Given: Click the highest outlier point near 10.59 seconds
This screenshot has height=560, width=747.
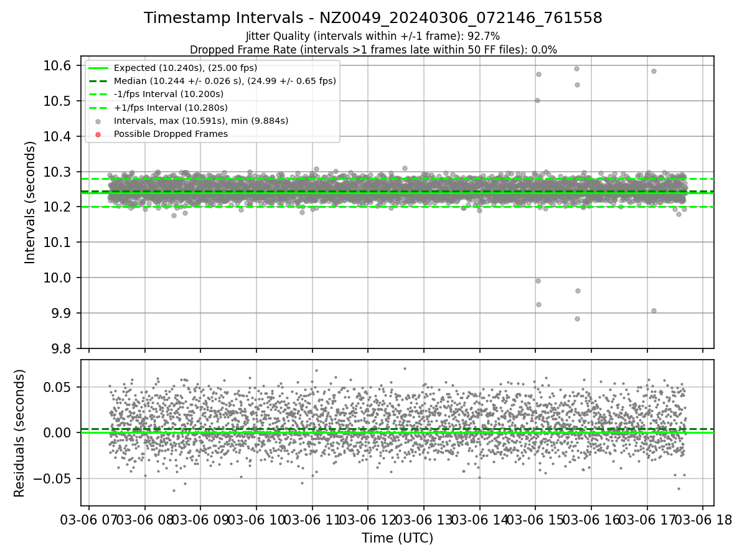Looking at the screenshot, I should 576,68.
